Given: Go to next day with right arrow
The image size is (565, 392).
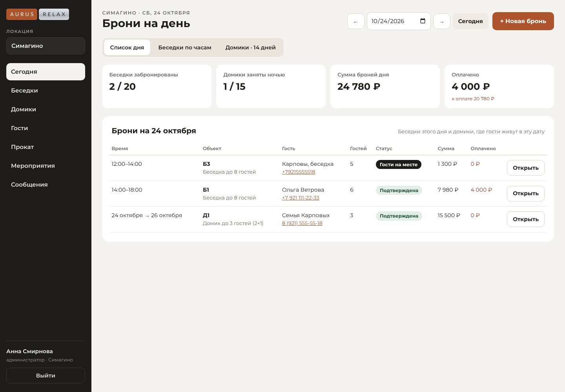Looking at the screenshot, I should coord(442,21).
